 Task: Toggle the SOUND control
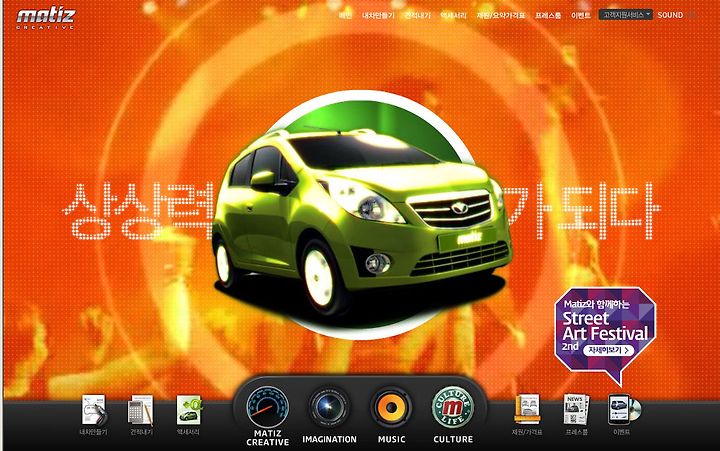tap(670, 15)
